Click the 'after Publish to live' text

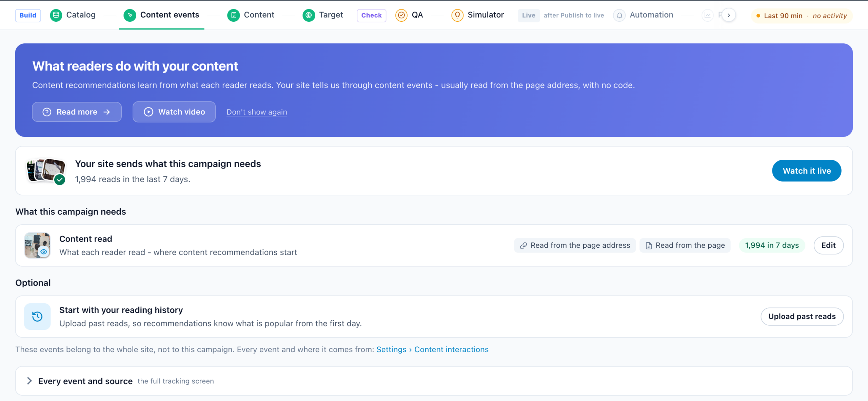click(574, 15)
